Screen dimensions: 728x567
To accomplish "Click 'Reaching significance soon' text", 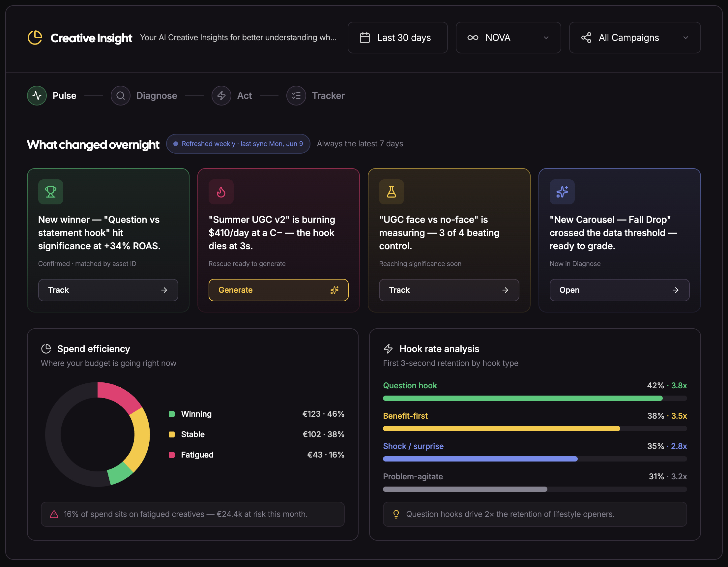I will (x=420, y=264).
